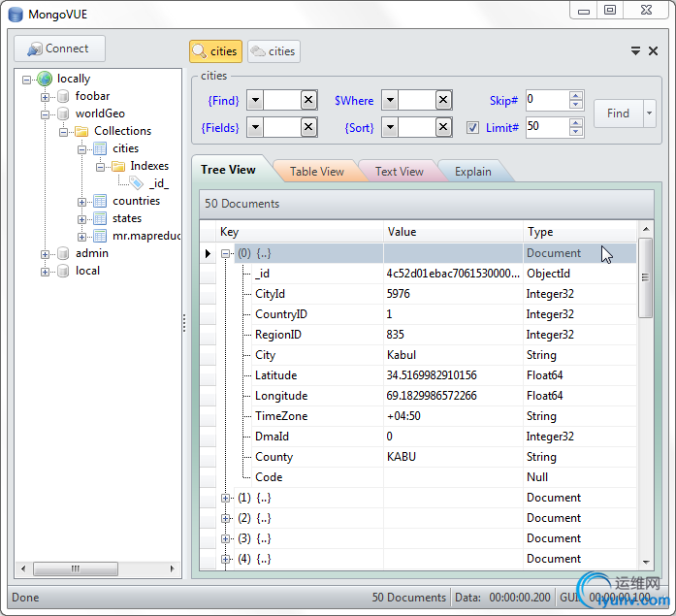
Task: Click the mr.mapreduce collection table icon
Action: pos(100,237)
